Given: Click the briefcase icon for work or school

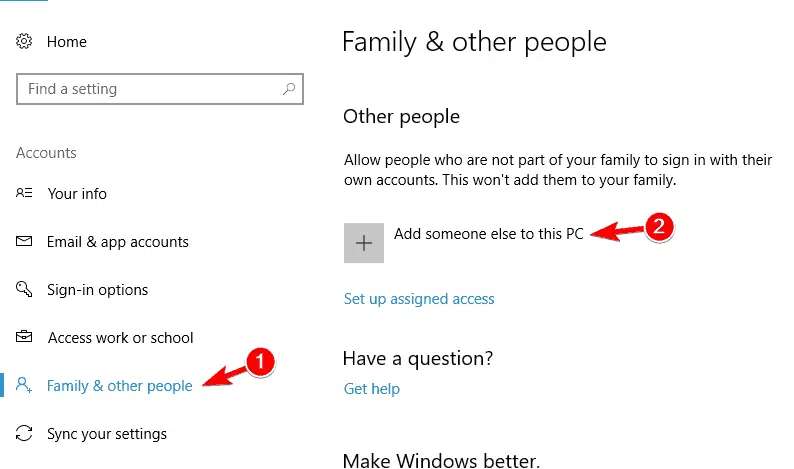Looking at the screenshot, I should [24, 337].
